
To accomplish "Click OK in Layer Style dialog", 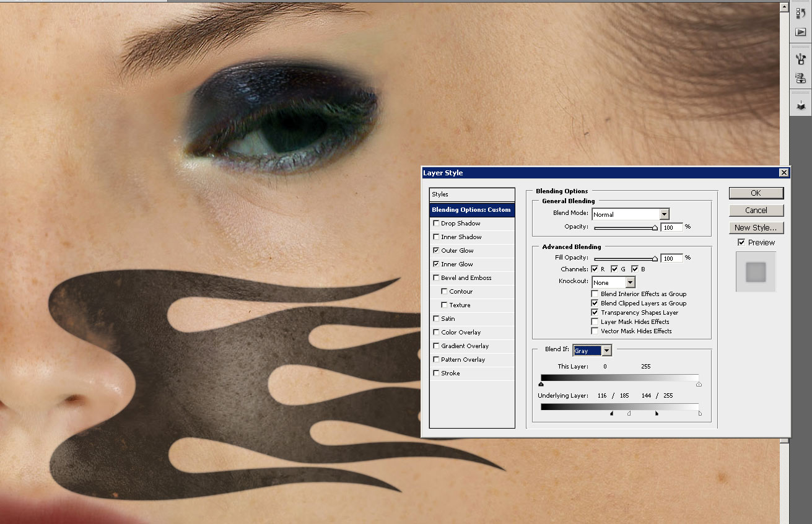I will pos(756,193).
